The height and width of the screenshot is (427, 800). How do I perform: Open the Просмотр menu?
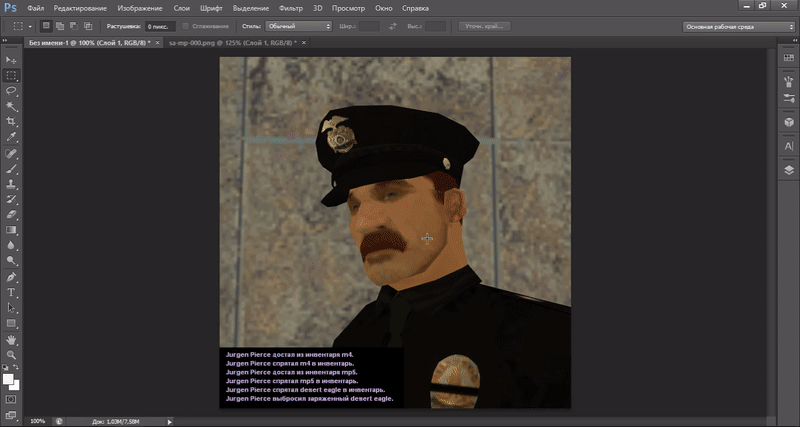point(348,8)
